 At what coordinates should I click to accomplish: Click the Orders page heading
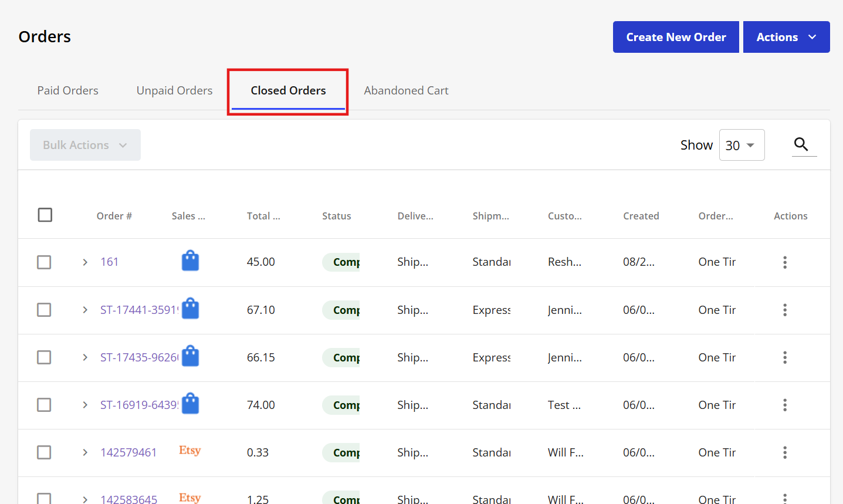coord(45,36)
